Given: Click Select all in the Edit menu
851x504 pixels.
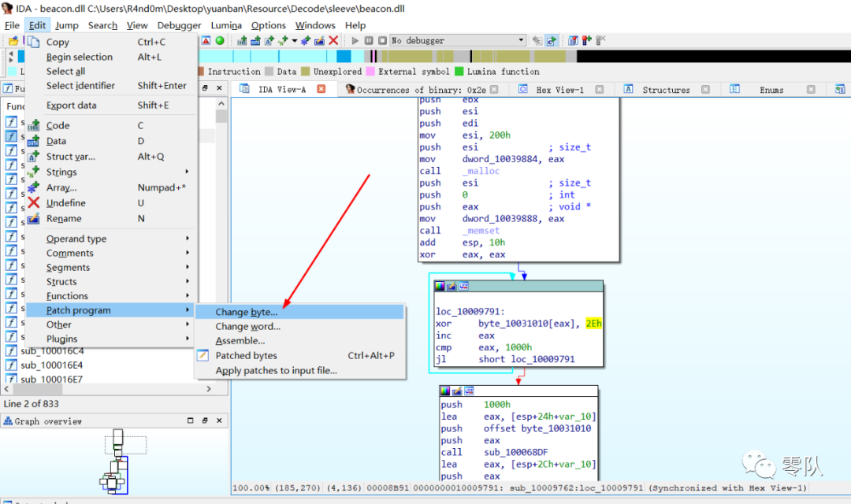Looking at the screenshot, I should pyautogui.click(x=111, y=71).
